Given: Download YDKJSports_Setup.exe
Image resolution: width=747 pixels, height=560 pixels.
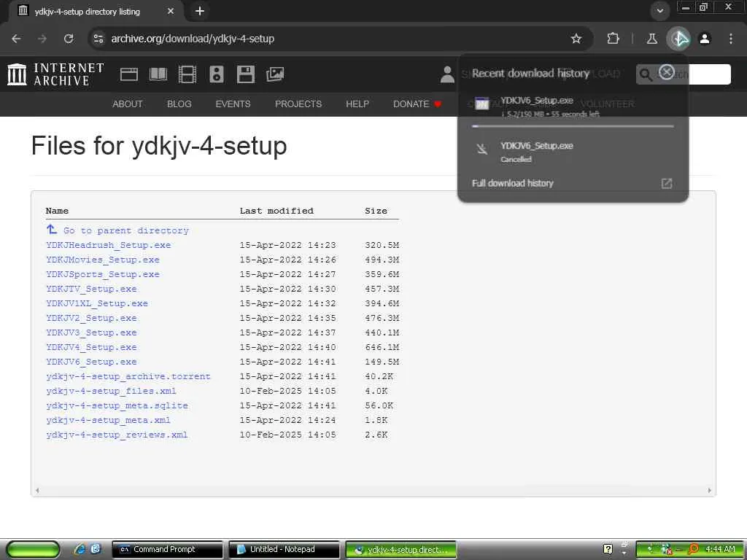Looking at the screenshot, I should pos(103,274).
